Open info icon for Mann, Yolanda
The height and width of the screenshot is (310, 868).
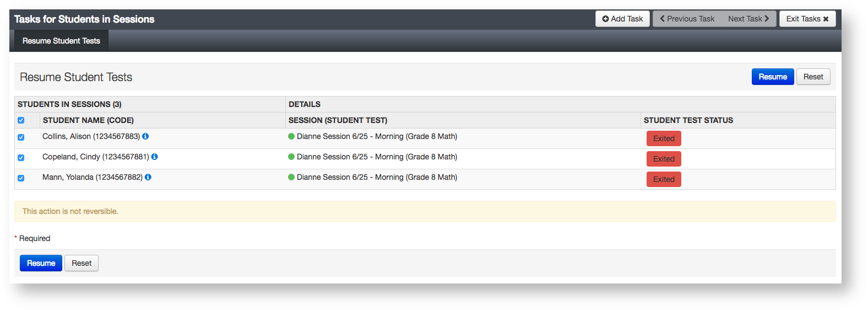[x=148, y=177]
